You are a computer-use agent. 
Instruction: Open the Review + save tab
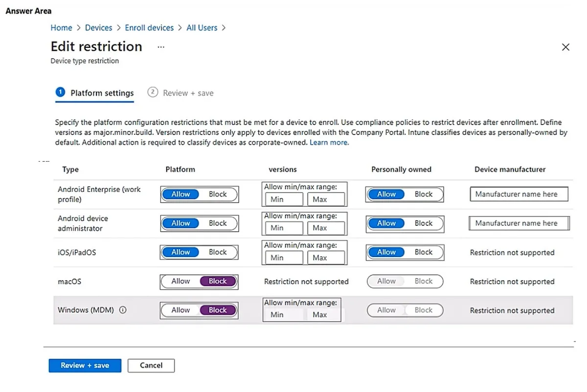click(x=188, y=93)
